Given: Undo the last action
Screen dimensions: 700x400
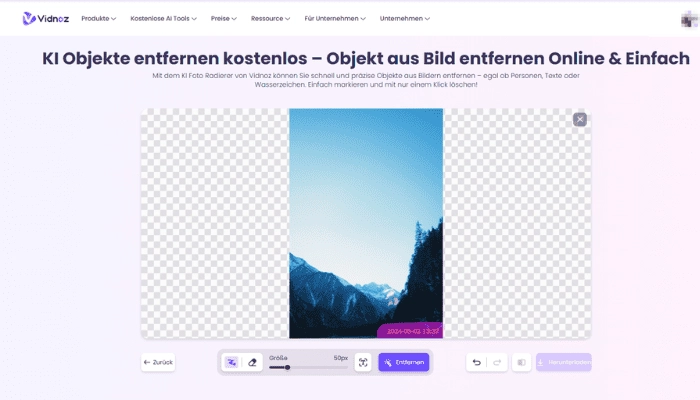Looking at the screenshot, I should click(x=476, y=362).
